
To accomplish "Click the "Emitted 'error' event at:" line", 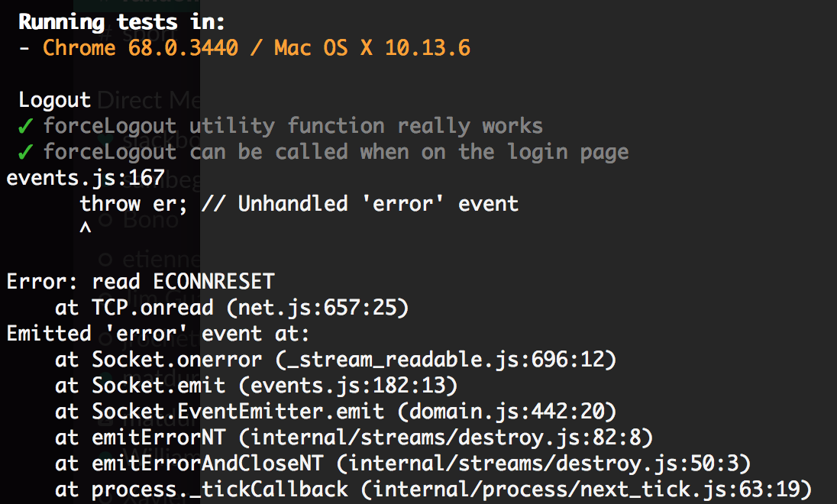I will click(158, 334).
